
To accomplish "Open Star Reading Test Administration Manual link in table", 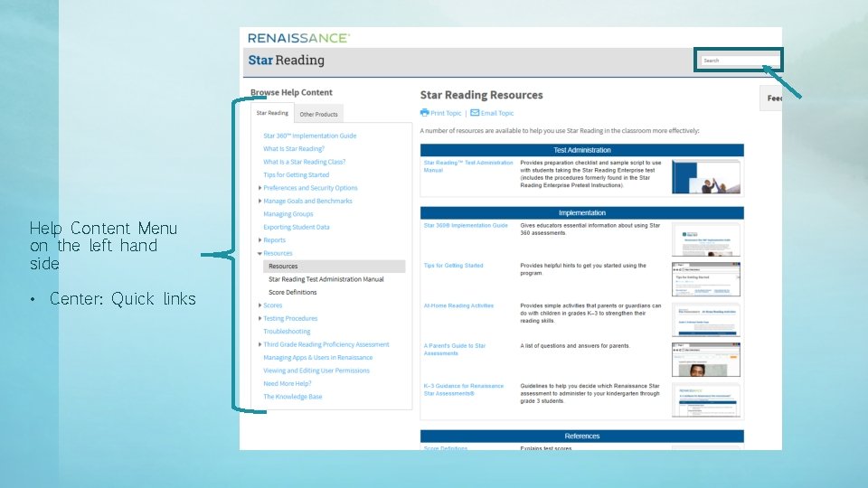I will coord(468,166).
